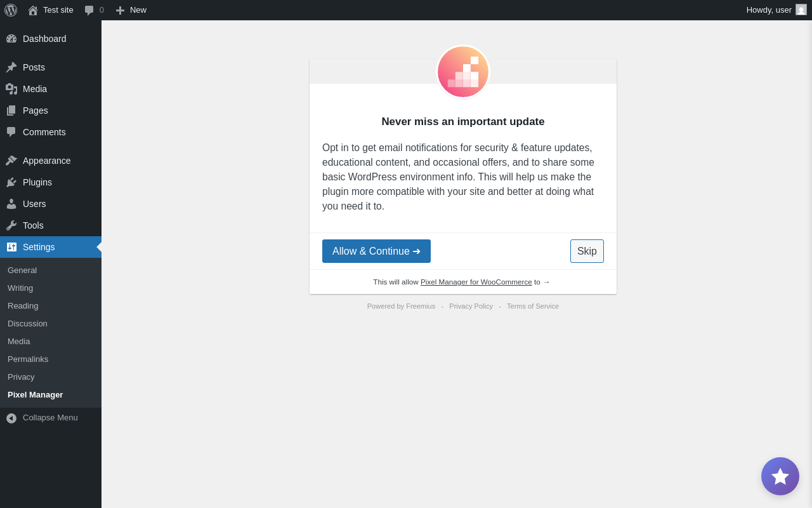This screenshot has width=812, height=508.
Task: Click the Dashboard gauge icon
Action: point(11,39)
